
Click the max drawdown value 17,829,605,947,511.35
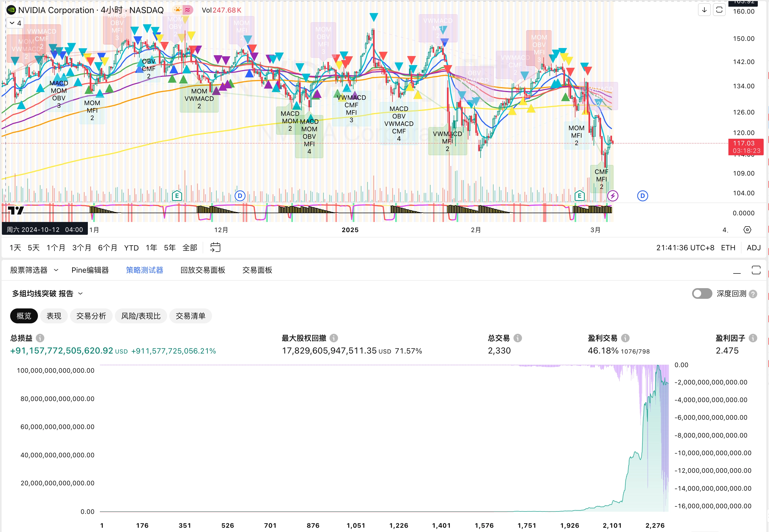[x=329, y=351]
